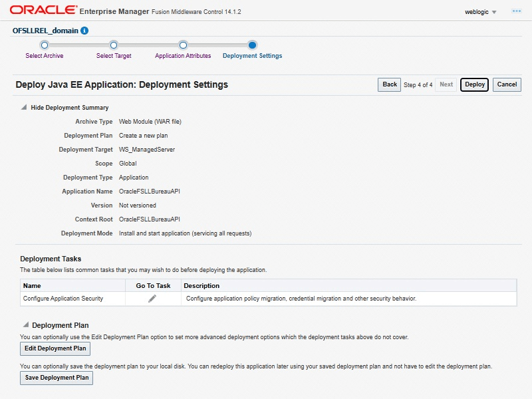Screen dimensions: 532x399
Task: Collapse the Hide Deployment Summary section
Action: [x=25, y=107]
